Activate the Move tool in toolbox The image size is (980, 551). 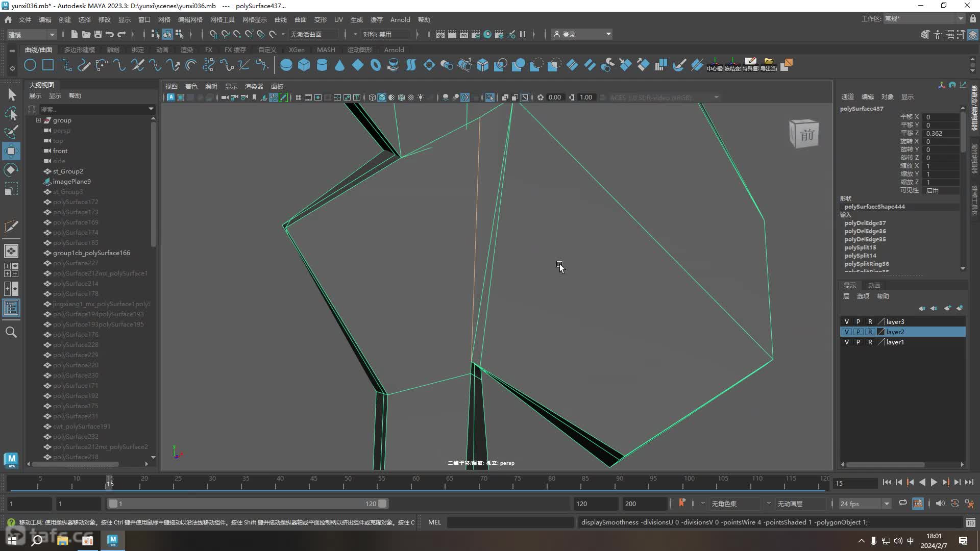11,151
